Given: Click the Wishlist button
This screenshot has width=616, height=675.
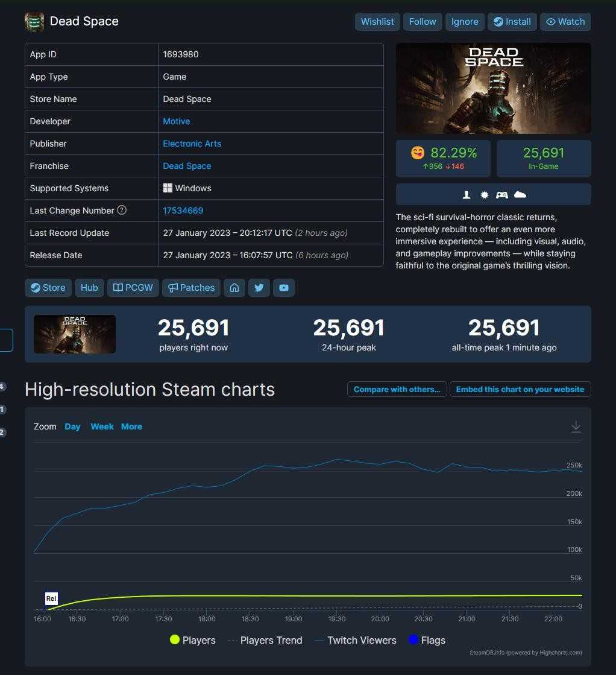Looking at the screenshot, I should 377,22.
